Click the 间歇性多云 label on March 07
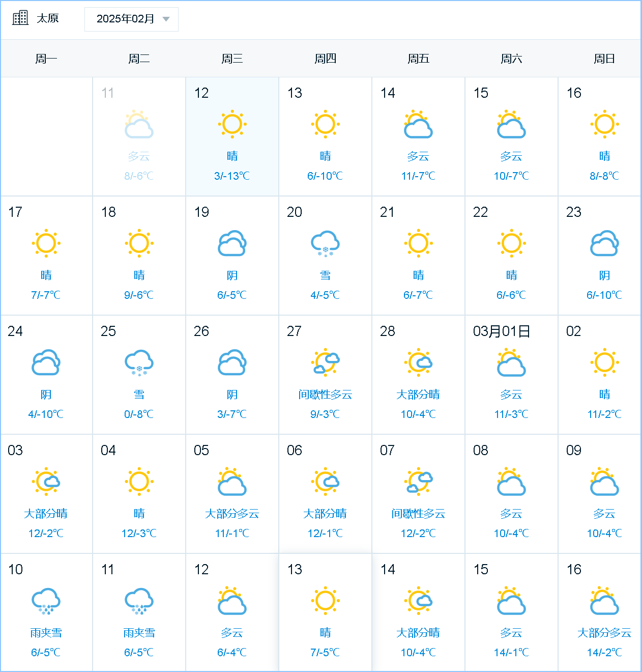The height and width of the screenshot is (672, 642). (418, 514)
